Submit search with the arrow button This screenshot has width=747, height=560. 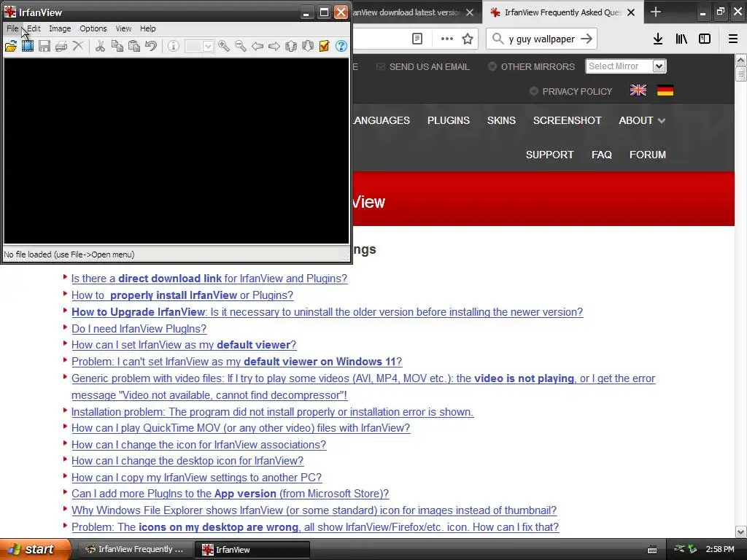pos(587,39)
